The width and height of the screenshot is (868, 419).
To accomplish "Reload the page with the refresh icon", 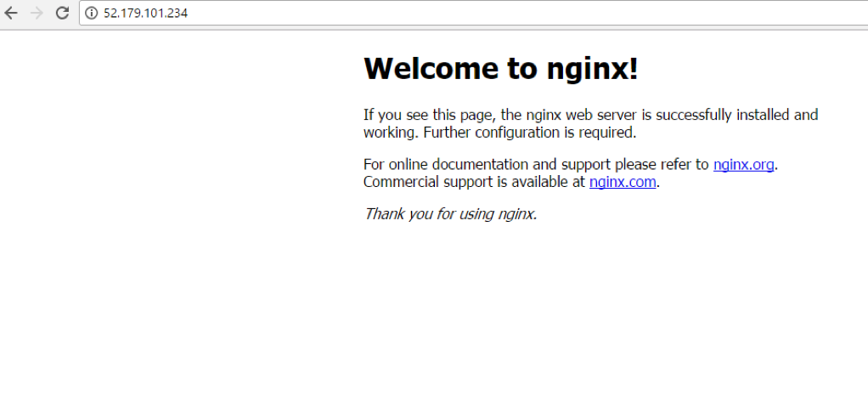I will coord(63,13).
